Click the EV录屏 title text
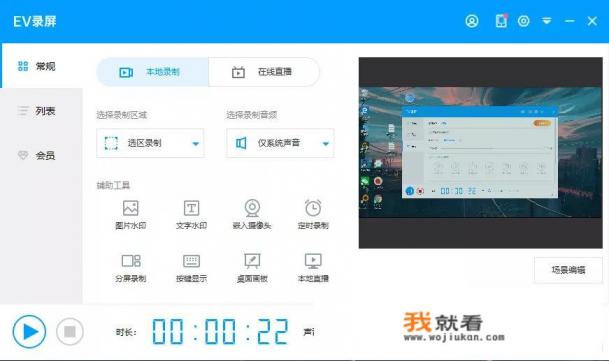 [x=35, y=21]
